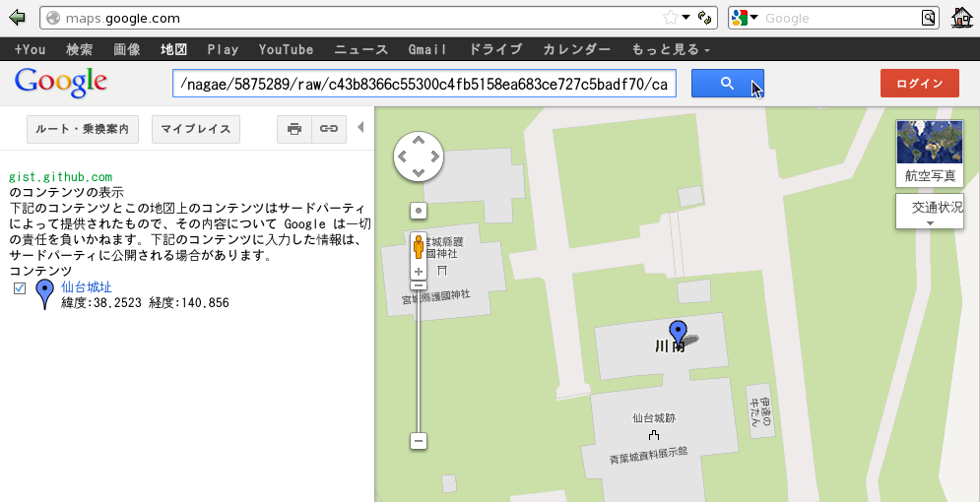Go to the browser home page icon

[962, 18]
